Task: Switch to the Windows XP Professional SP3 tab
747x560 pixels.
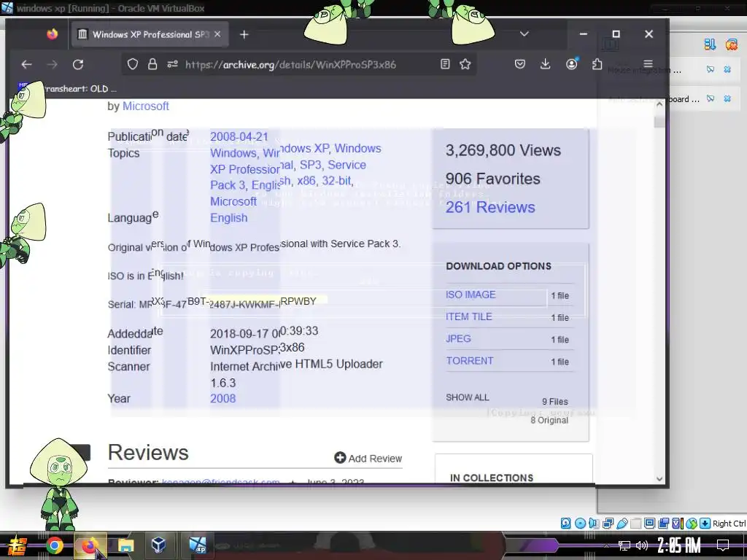Action: click(150, 34)
